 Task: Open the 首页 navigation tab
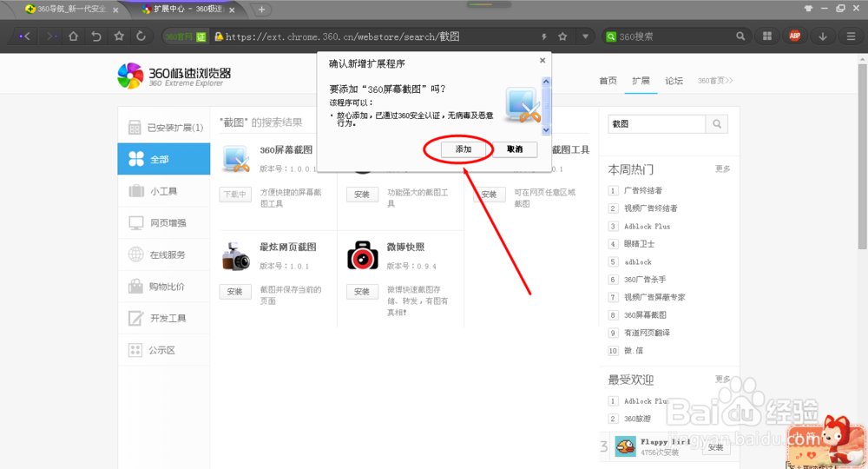[x=608, y=81]
